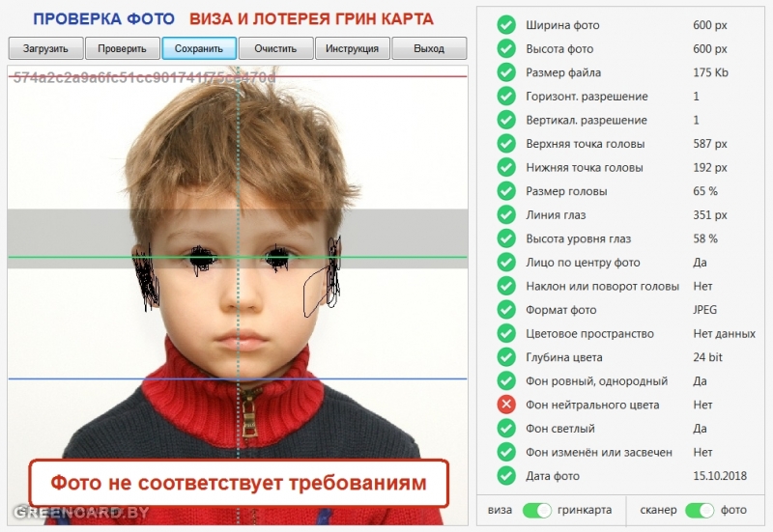Open the Инструкция help
The height and width of the screenshot is (532, 773).
[352, 48]
